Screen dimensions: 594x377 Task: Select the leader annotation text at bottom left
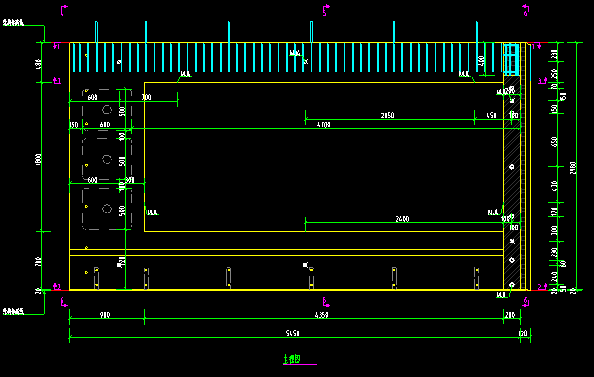(13, 311)
